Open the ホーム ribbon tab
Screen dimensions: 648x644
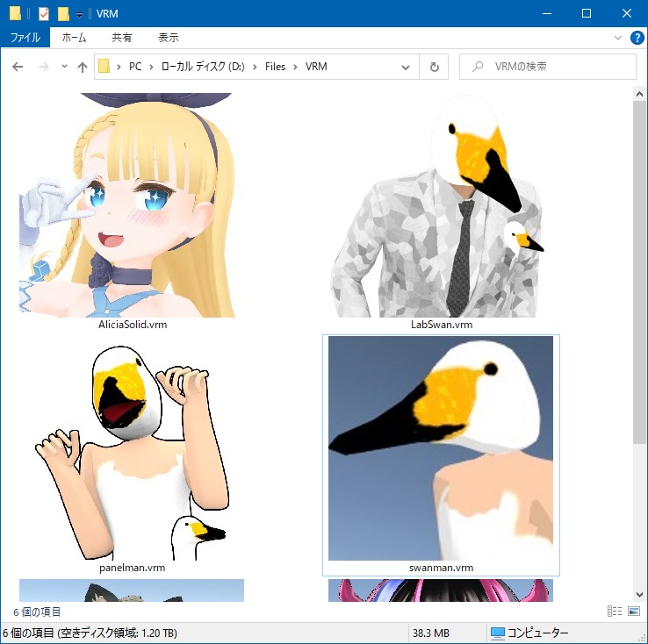click(x=75, y=38)
